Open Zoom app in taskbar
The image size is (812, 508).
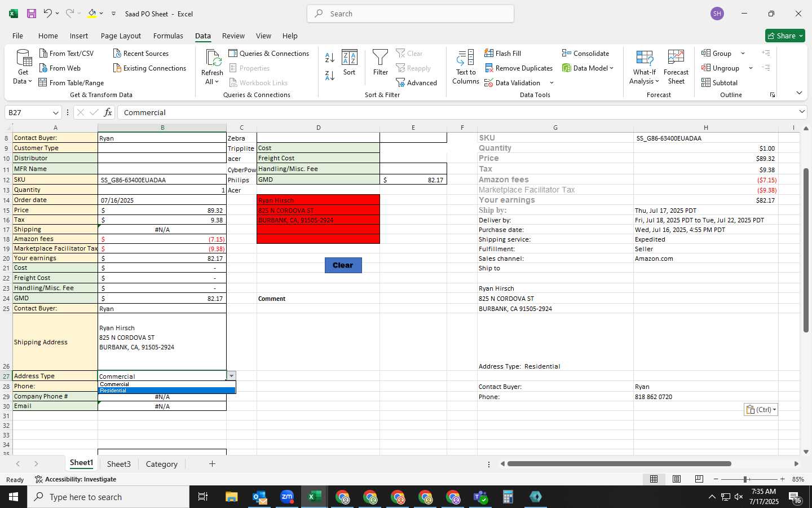pyautogui.click(x=287, y=497)
